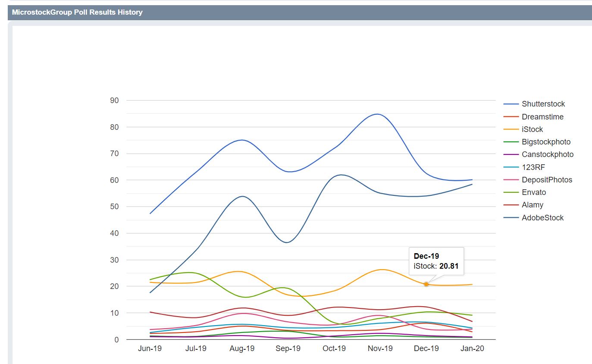Screen dimensions: 592x364
Task: Click the 40 y-axis label
Action: pos(115,233)
